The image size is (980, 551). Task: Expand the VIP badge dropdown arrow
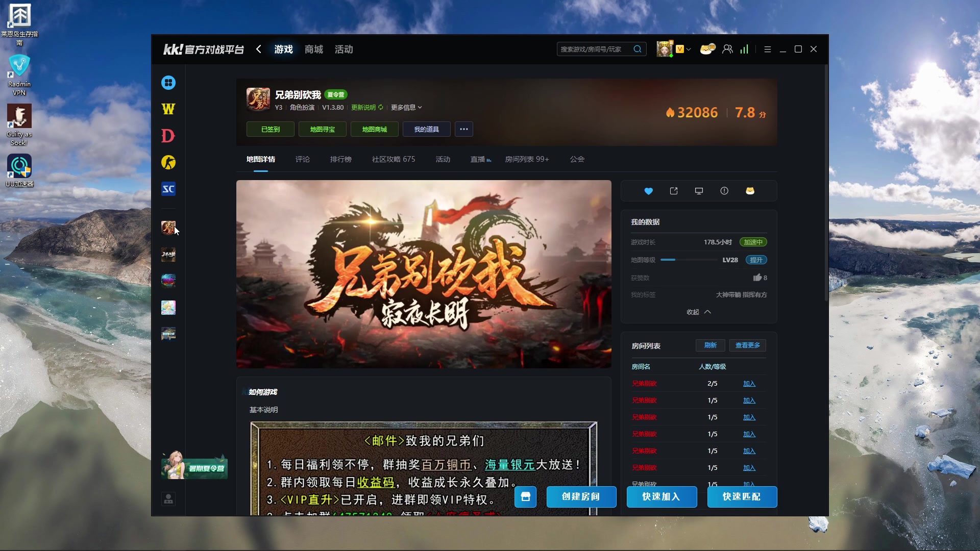[x=689, y=49]
